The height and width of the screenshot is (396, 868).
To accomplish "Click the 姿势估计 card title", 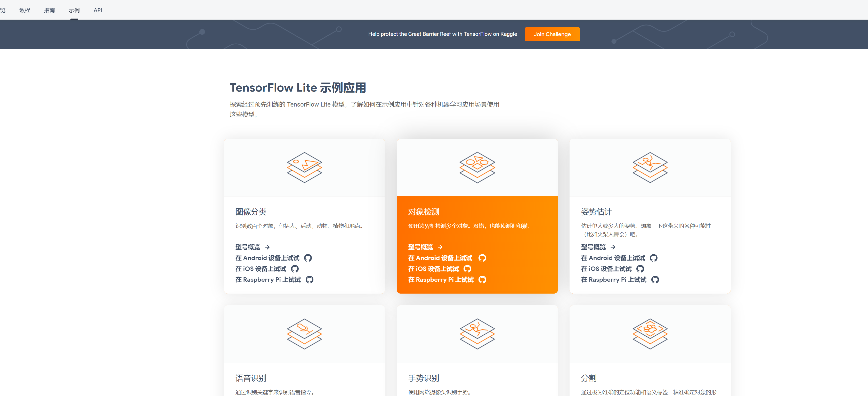I will coord(596,212).
